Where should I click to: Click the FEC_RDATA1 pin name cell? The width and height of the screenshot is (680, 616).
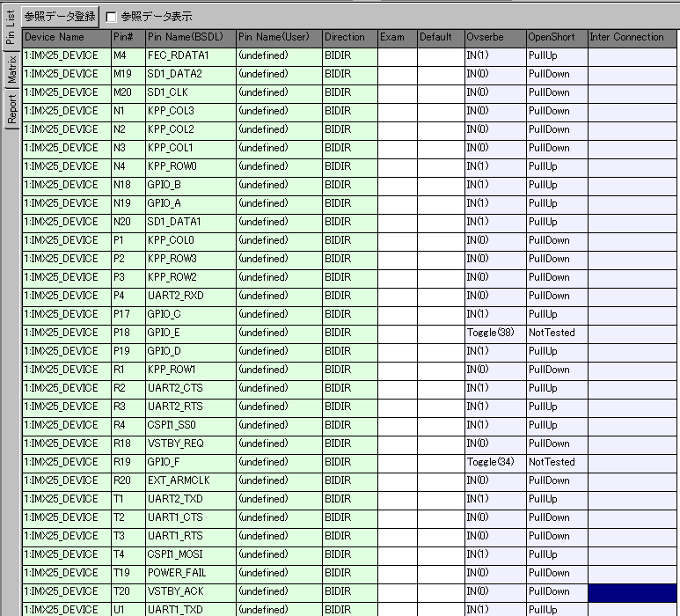coord(189,55)
